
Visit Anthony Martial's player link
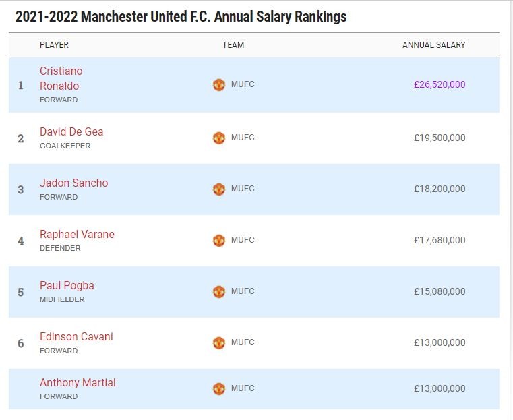coord(78,382)
